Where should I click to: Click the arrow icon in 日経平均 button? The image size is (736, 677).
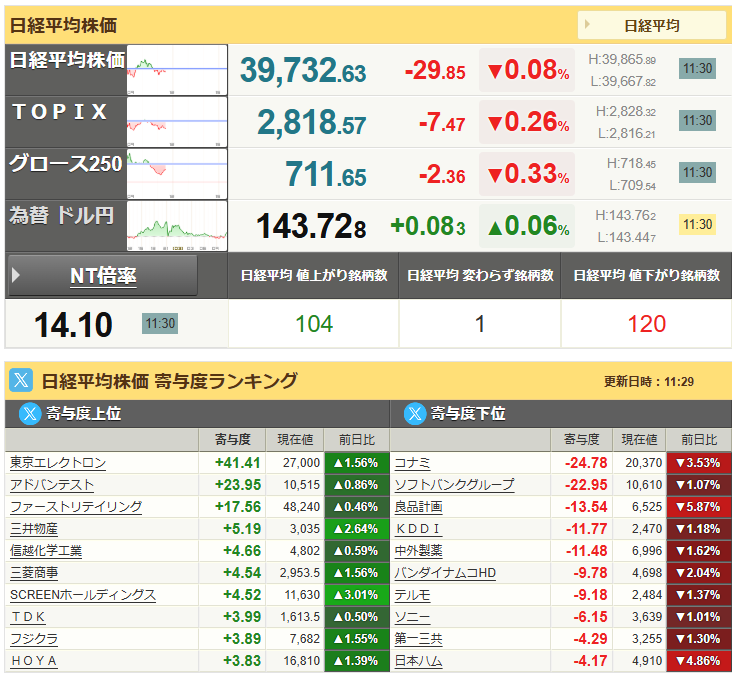[587, 24]
